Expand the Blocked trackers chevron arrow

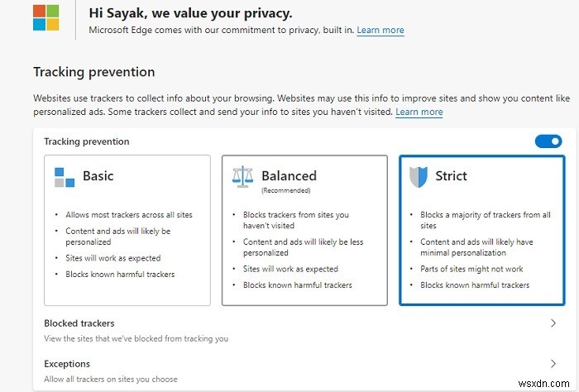pyautogui.click(x=553, y=323)
